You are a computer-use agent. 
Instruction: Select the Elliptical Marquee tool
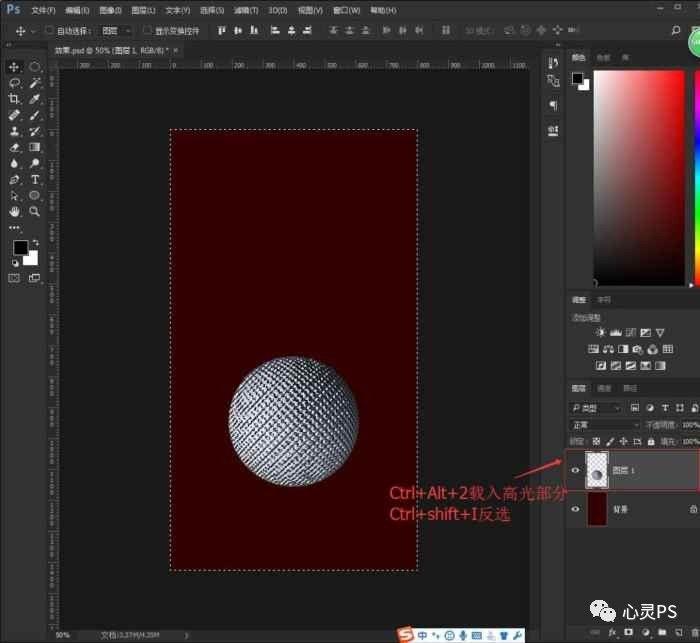point(35,67)
